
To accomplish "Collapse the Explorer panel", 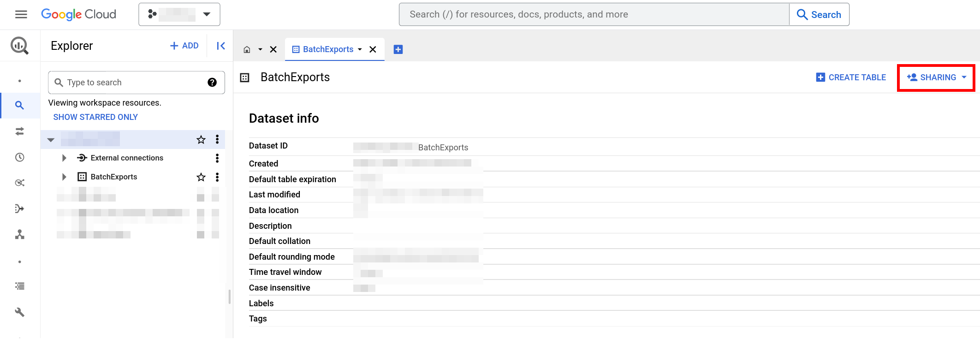I will point(221,46).
